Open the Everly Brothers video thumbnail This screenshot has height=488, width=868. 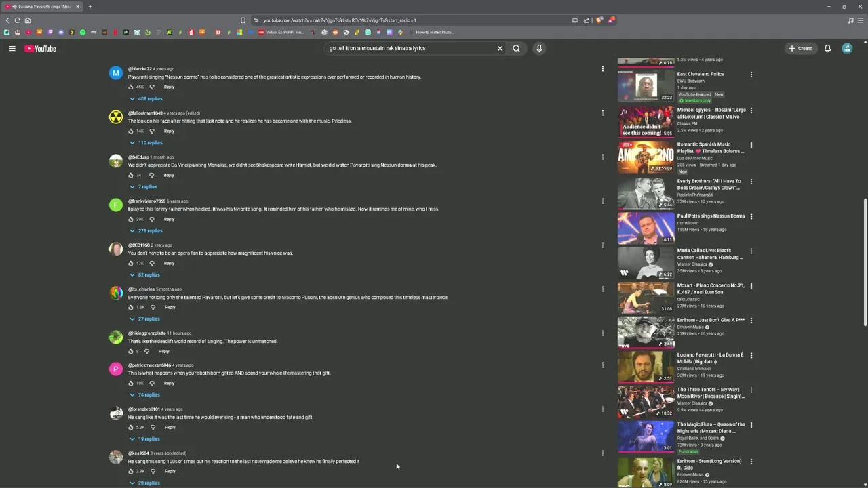(x=646, y=192)
